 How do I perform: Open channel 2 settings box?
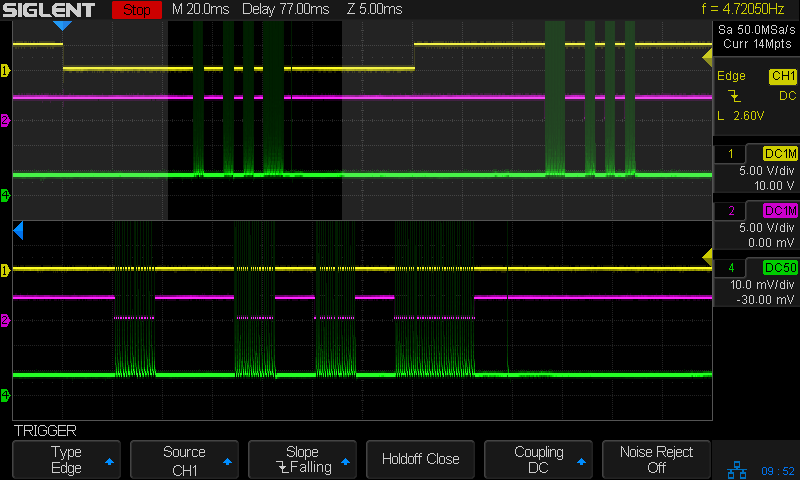click(756, 226)
